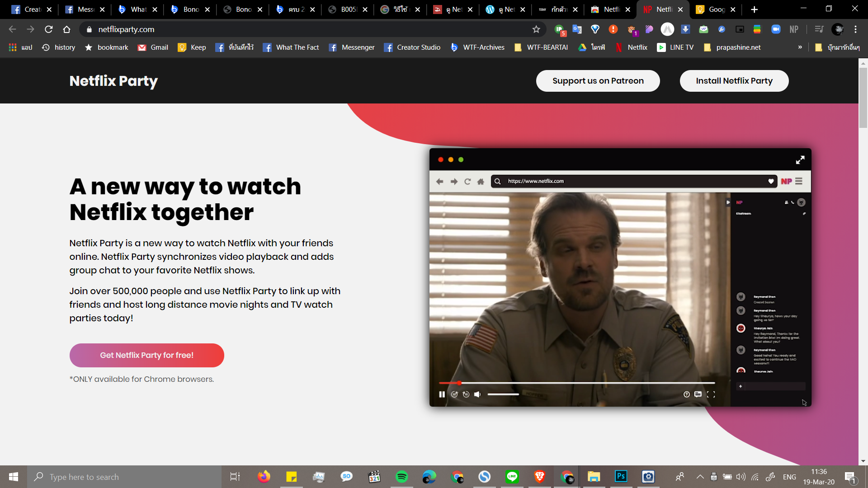Open the LINE TV bookmark
Screen dimensions: 868x488
point(675,47)
